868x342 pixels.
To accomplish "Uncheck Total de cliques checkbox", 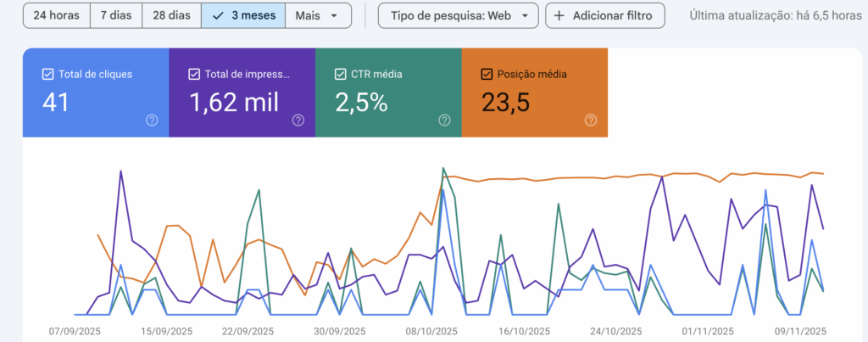I will click(x=47, y=74).
